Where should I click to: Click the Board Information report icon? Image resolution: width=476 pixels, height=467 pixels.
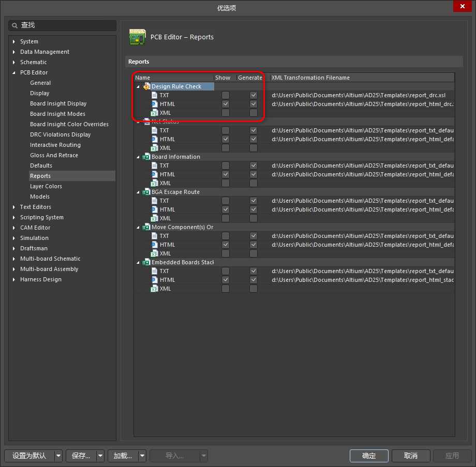point(146,157)
